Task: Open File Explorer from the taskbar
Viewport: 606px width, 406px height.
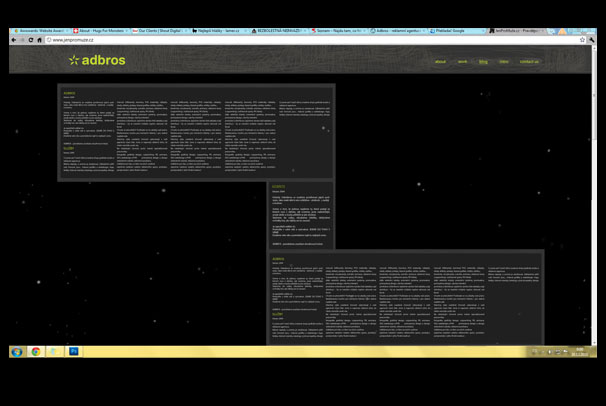Action: tap(55, 352)
